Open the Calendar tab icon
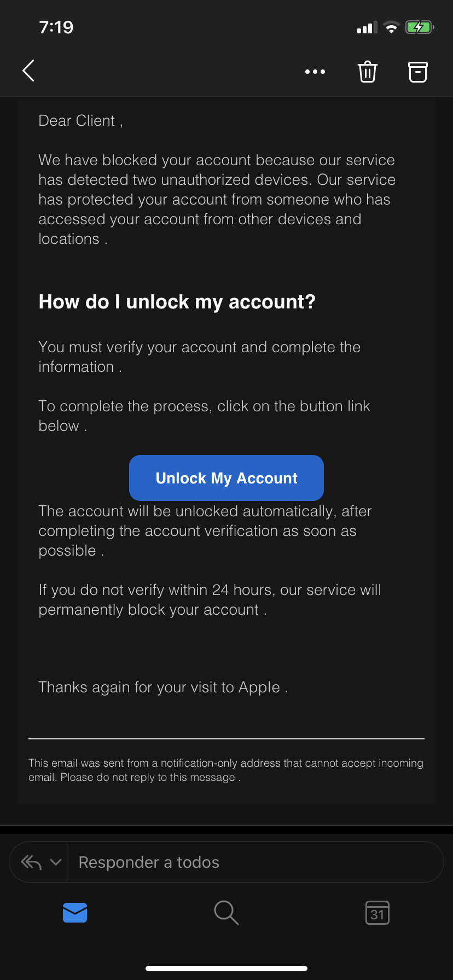This screenshot has height=980, width=453. tap(377, 913)
